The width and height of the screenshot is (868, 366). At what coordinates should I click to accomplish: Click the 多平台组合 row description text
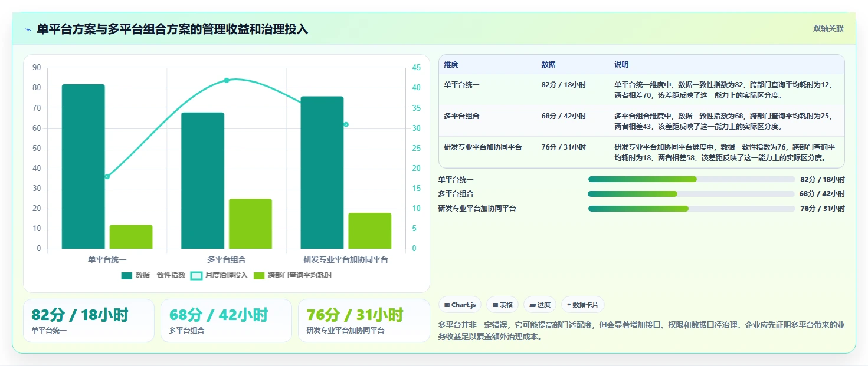point(724,121)
